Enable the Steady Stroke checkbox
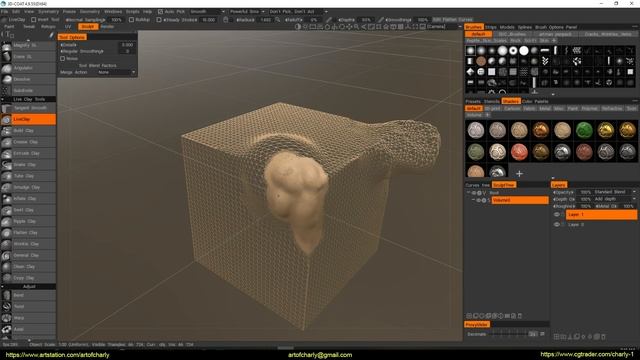Viewport: 640px width, 360px height. tap(159, 20)
